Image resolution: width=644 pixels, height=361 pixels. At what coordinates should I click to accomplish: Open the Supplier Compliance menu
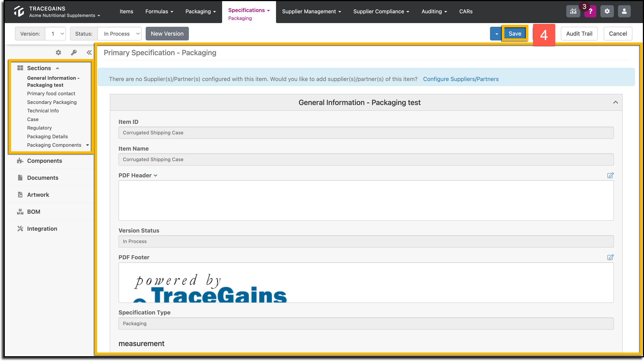pyautogui.click(x=381, y=11)
